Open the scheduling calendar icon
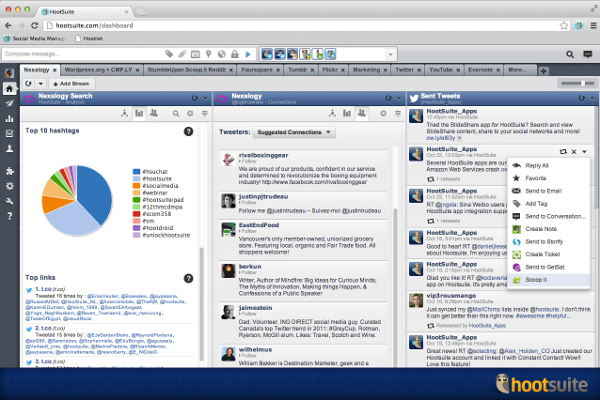 pyautogui.click(x=195, y=54)
